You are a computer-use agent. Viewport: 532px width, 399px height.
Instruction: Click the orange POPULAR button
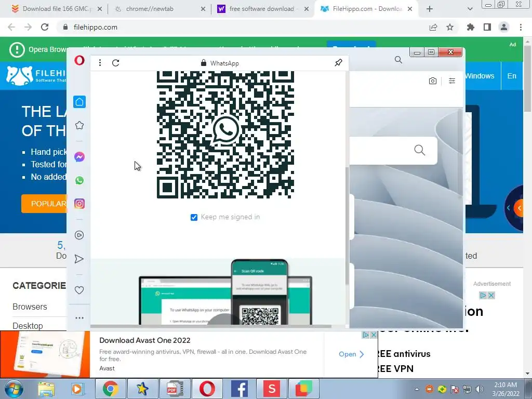pos(44,204)
